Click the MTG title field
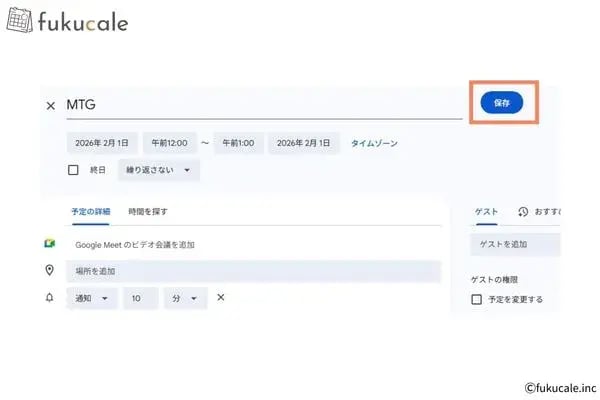The width and height of the screenshot is (600, 400). pyautogui.click(x=260, y=105)
